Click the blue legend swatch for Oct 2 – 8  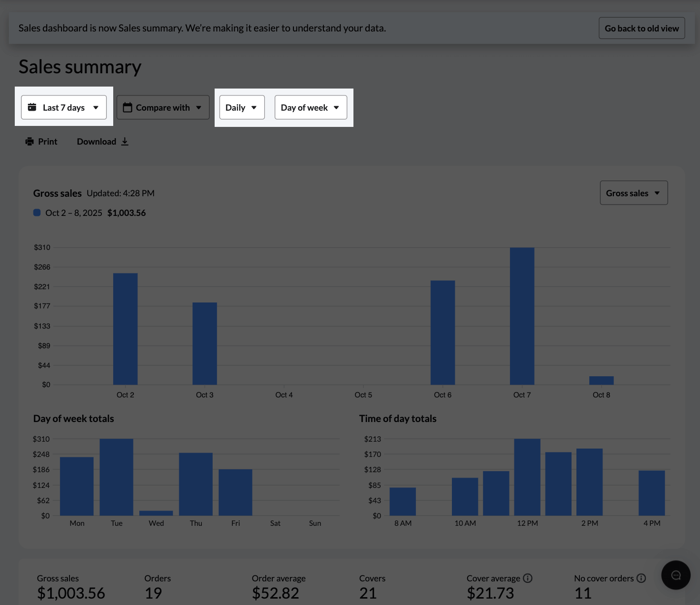(x=37, y=212)
